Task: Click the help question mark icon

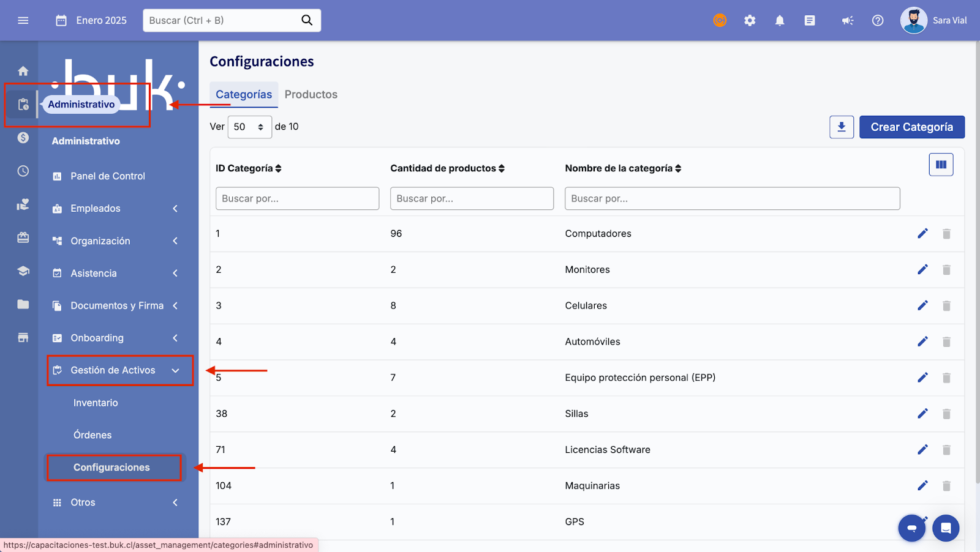Action: click(878, 20)
